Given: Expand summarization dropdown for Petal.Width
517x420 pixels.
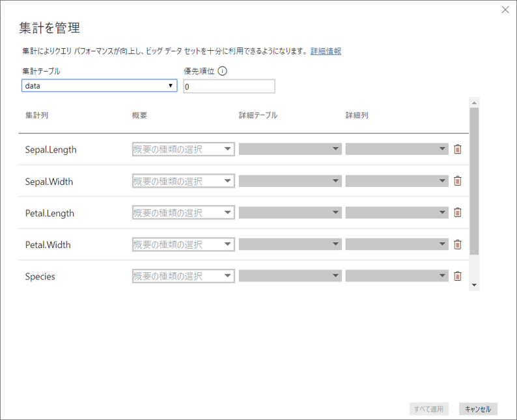Looking at the screenshot, I should tap(184, 244).
